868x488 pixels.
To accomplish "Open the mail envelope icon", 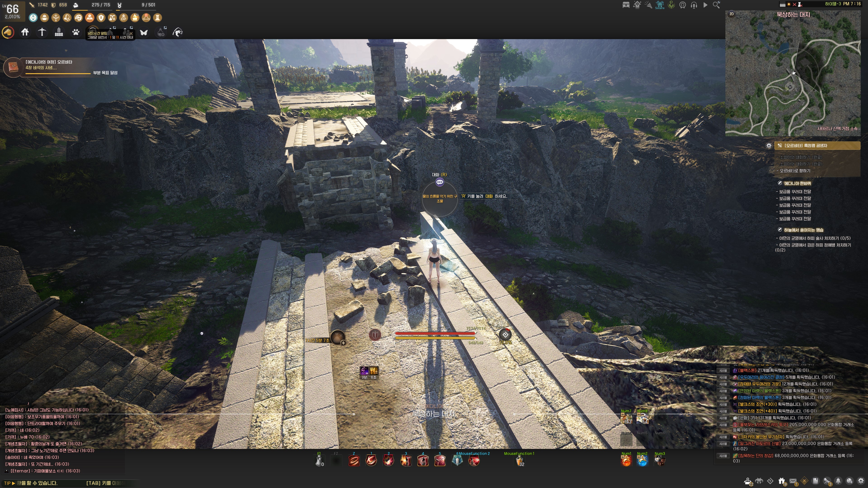I will [793, 481].
